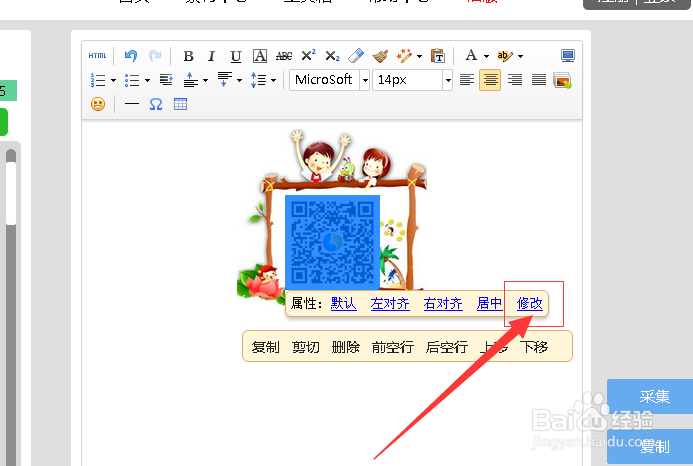Open the line height dropdown arrow
Viewport: 693px width, 466px height.
coord(273,80)
